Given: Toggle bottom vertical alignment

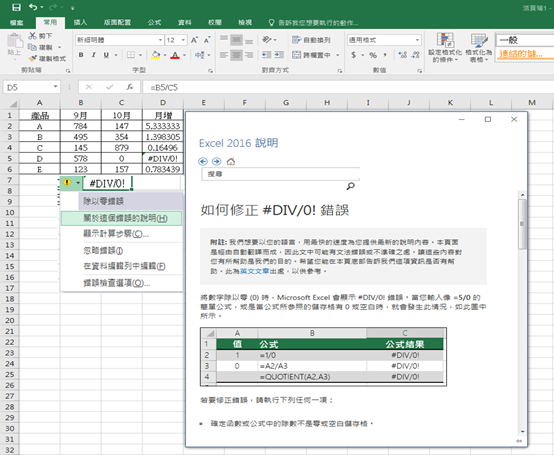Looking at the screenshot, I should (249, 41).
